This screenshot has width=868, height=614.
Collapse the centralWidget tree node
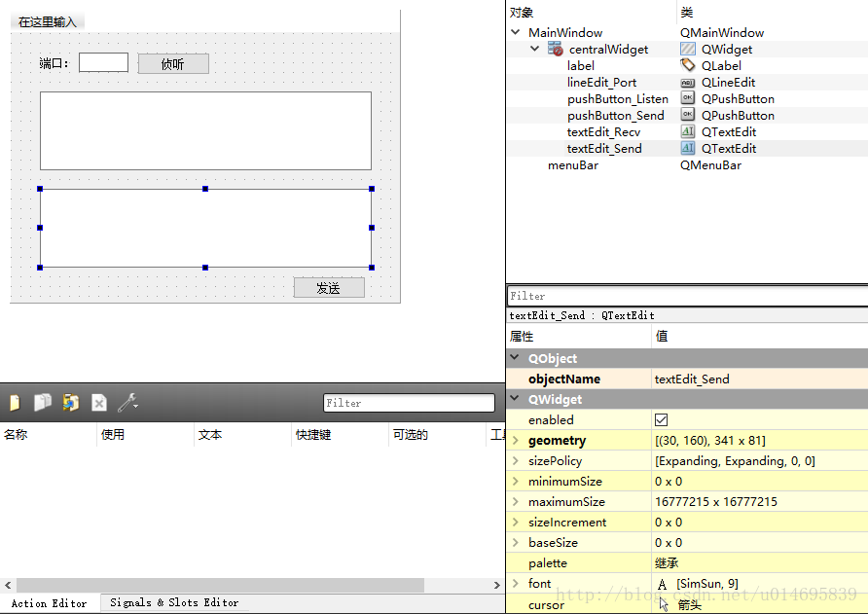[534, 49]
